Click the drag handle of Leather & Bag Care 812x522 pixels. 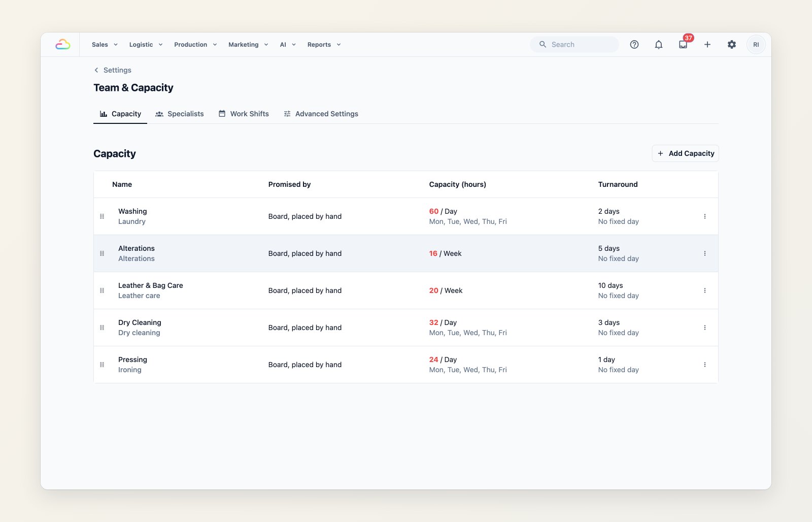[x=102, y=290]
